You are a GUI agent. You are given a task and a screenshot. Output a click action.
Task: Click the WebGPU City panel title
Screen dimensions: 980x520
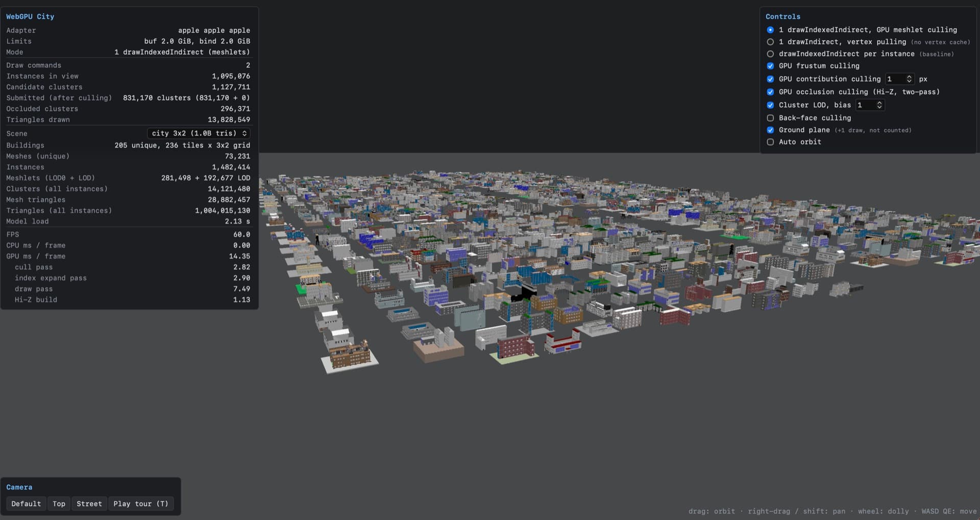pyautogui.click(x=30, y=16)
